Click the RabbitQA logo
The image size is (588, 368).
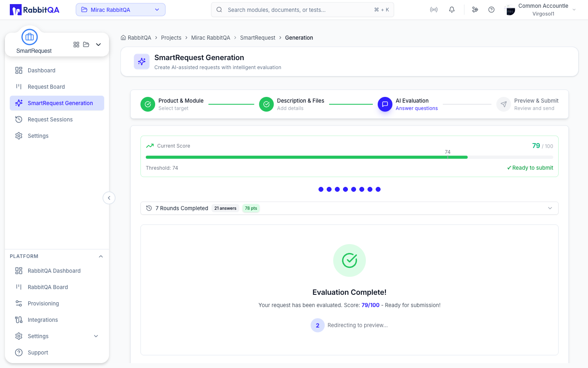pyautogui.click(x=35, y=10)
